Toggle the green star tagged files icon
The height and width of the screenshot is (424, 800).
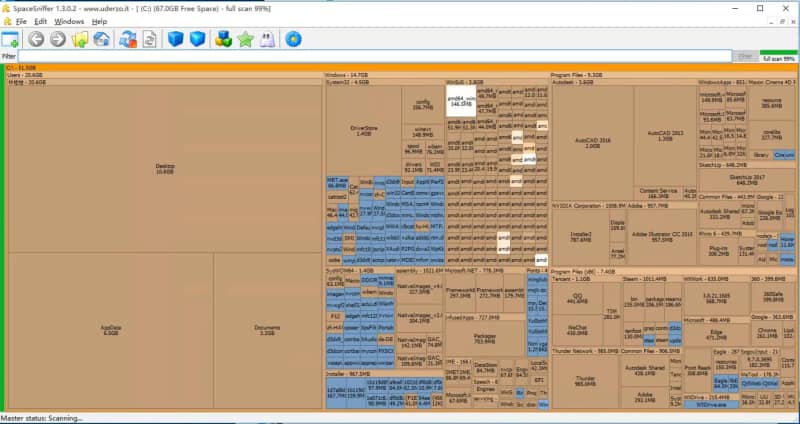tap(246, 39)
